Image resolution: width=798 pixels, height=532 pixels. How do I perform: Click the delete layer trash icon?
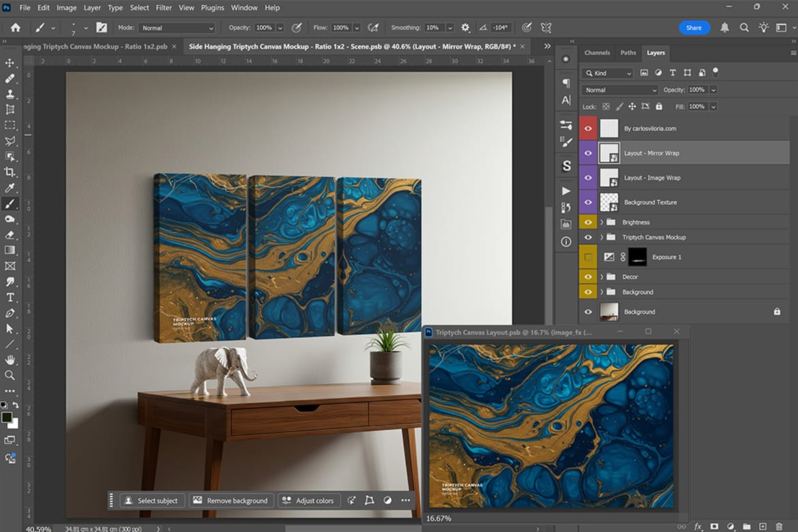coord(779,527)
